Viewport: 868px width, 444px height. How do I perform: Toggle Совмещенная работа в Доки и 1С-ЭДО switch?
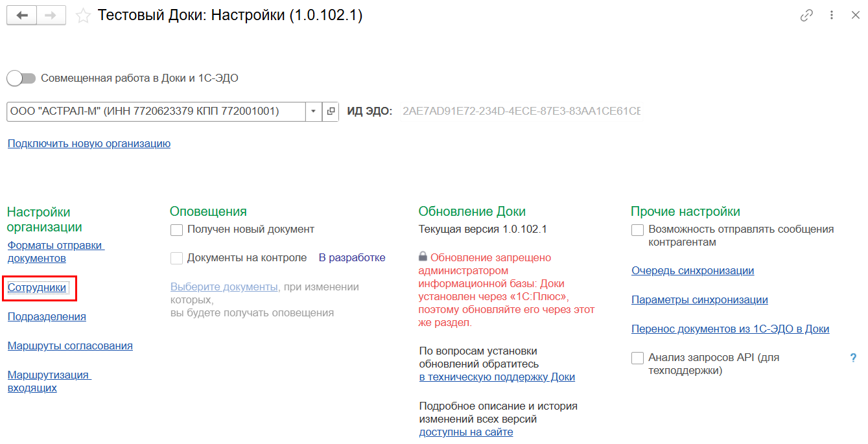21,78
